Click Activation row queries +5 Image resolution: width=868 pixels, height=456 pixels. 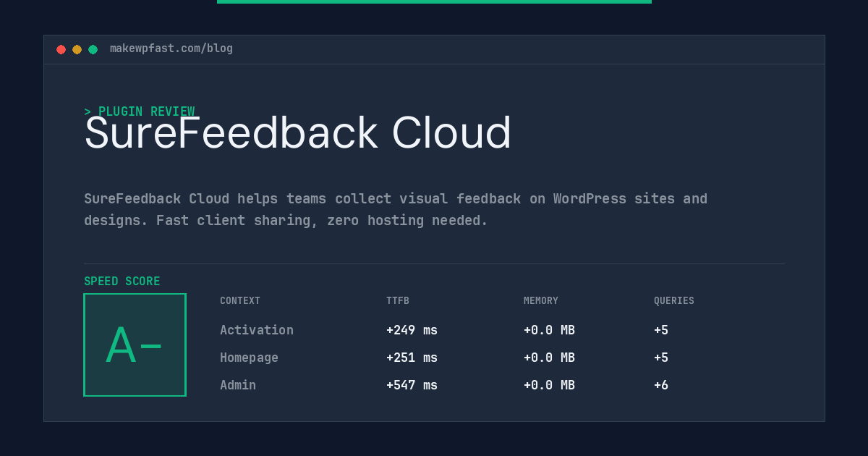[661, 330]
